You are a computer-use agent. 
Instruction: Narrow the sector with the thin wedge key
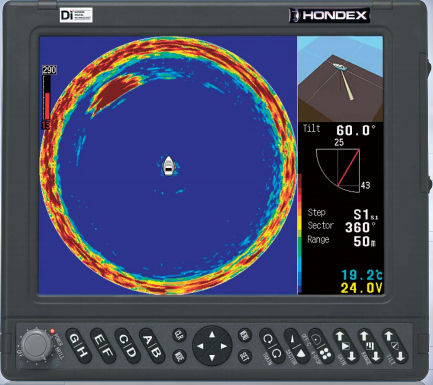pyautogui.click(x=292, y=339)
